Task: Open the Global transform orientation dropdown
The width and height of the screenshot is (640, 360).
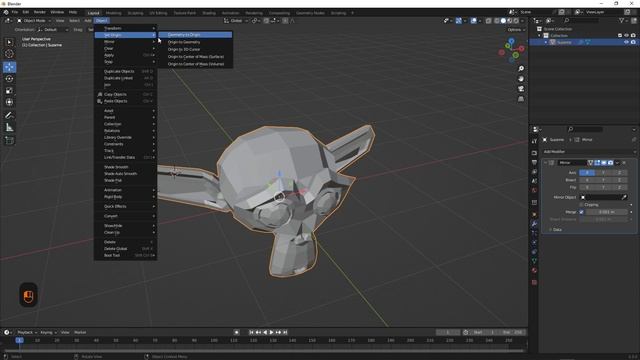Action: tap(236, 20)
